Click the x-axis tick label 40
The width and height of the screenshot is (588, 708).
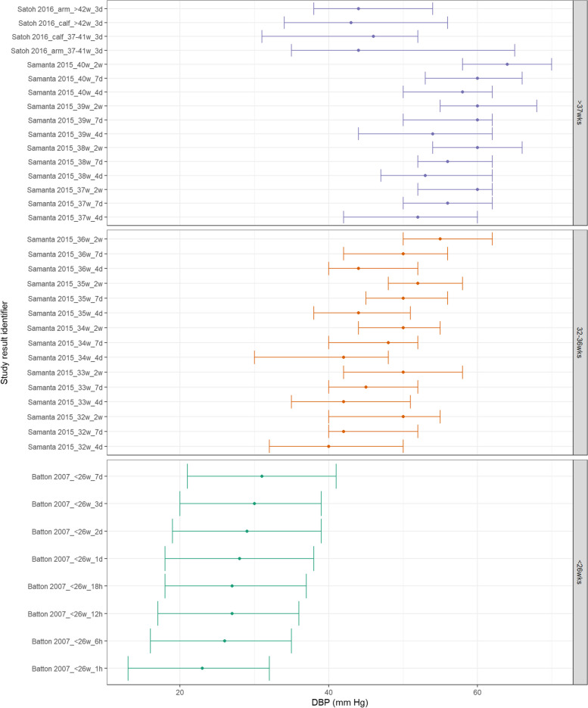(328, 688)
